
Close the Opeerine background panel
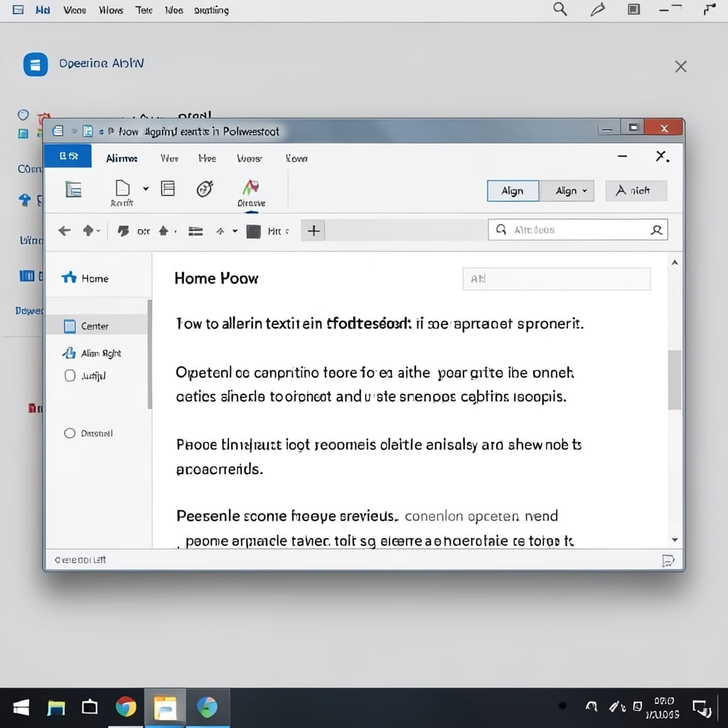coord(680,66)
